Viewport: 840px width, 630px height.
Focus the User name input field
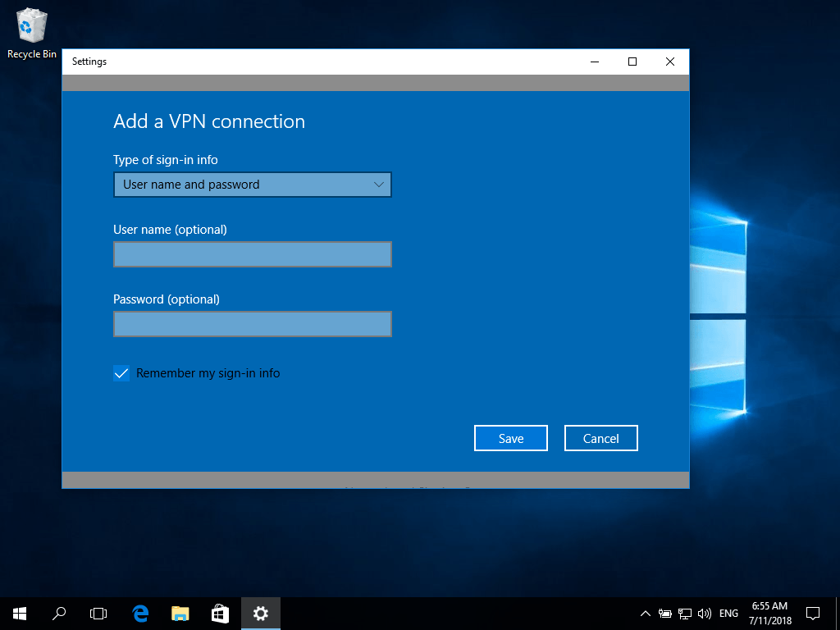pyautogui.click(x=253, y=254)
